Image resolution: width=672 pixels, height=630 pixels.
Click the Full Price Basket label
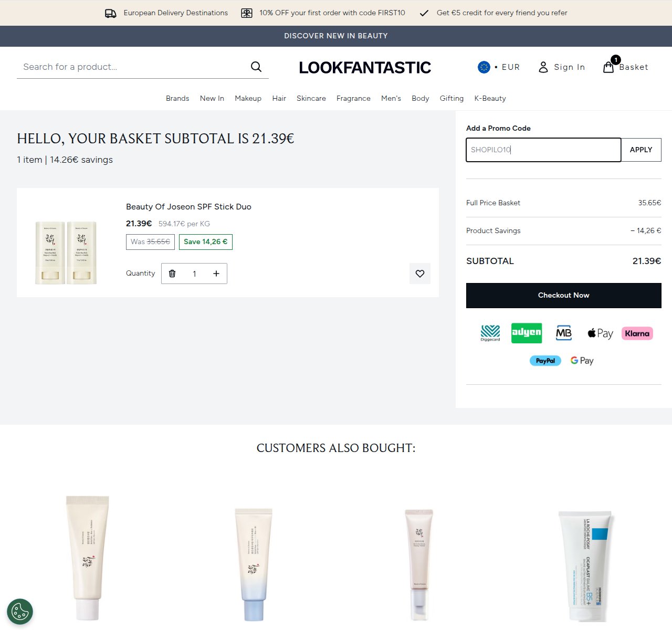pos(493,203)
